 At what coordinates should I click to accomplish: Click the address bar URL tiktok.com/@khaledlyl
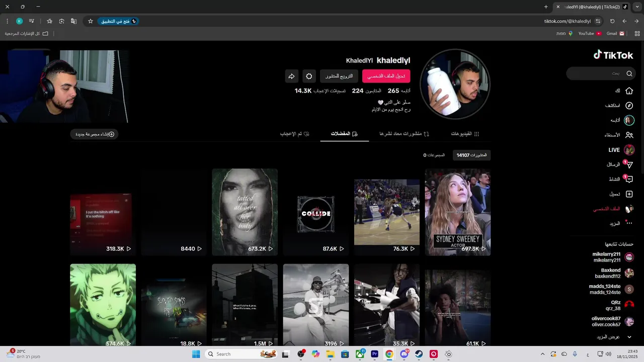567,21
